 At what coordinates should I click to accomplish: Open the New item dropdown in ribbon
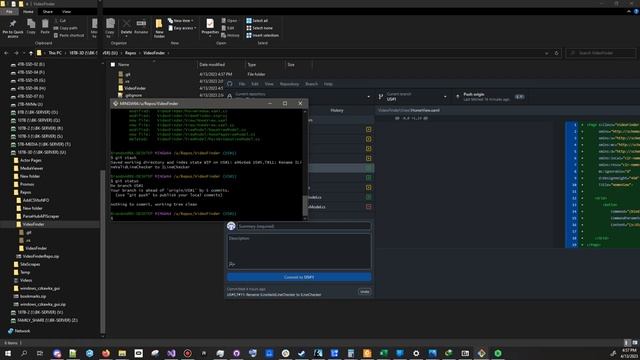[181, 20]
